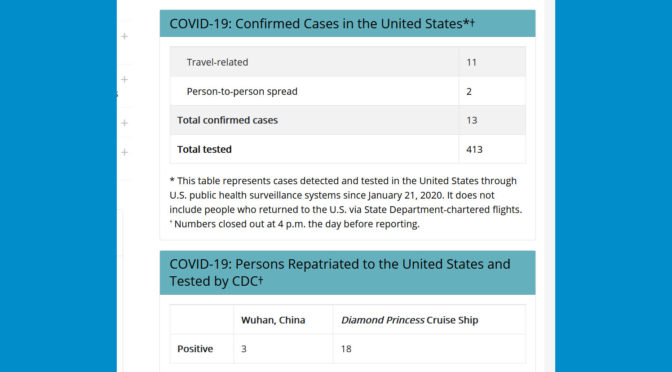Click the Positive row label
Image resolution: width=672 pixels, height=372 pixels.
coord(195,349)
